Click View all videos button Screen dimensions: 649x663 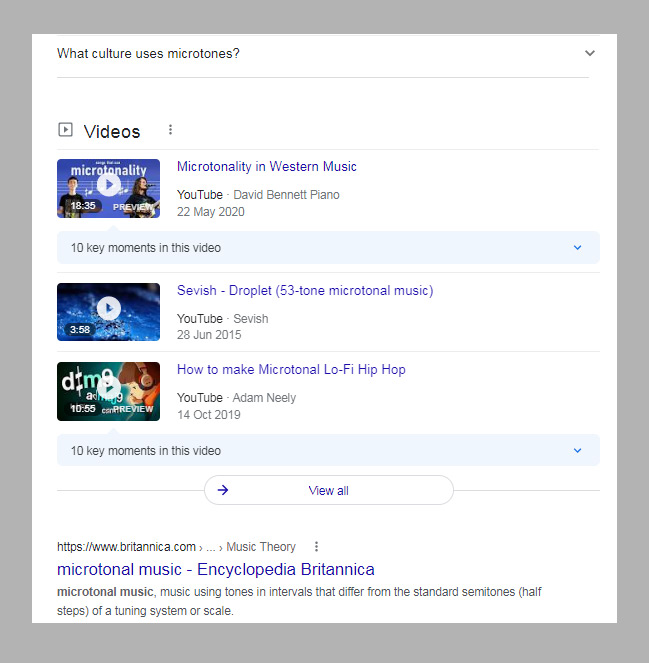328,490
